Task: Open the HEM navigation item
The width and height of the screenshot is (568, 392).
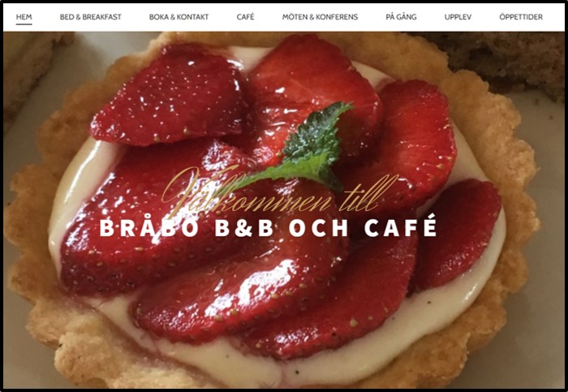Action: pyautogui.click(x=24, y=17)
